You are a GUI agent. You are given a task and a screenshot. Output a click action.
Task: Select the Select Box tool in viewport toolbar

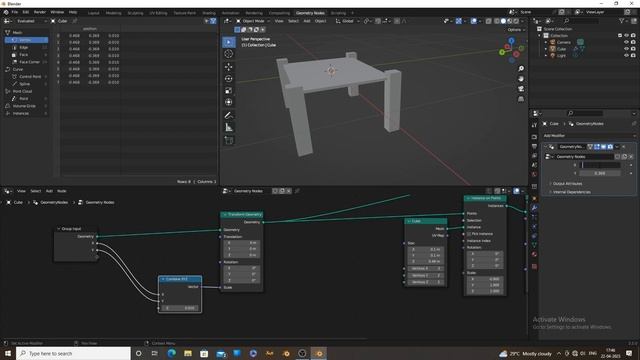tap(229, 42)
